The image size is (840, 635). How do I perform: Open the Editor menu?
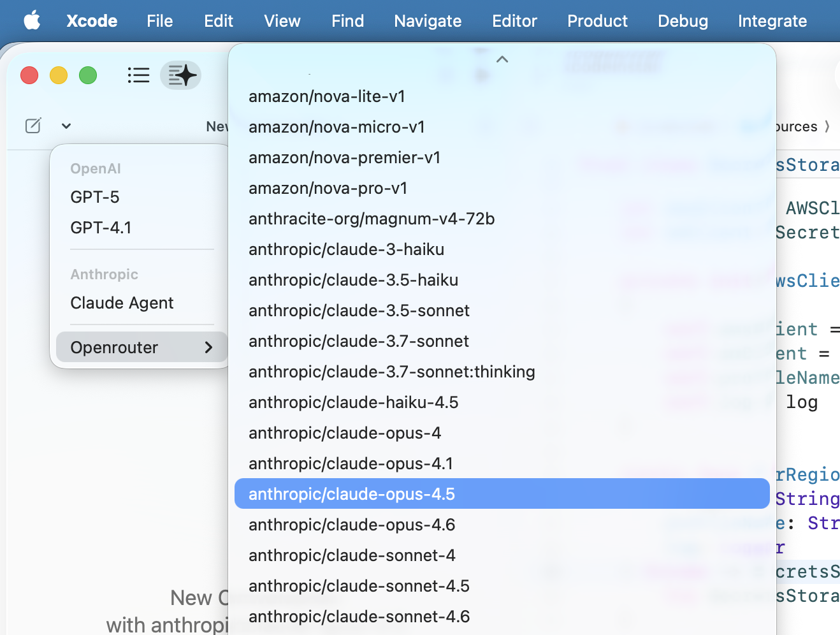click(x=514, y=20)
